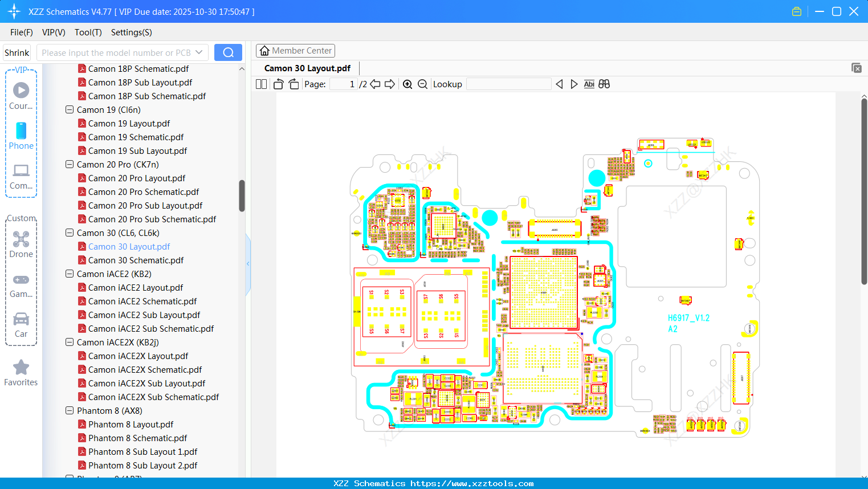Select the Phone category

pos(21,136)
